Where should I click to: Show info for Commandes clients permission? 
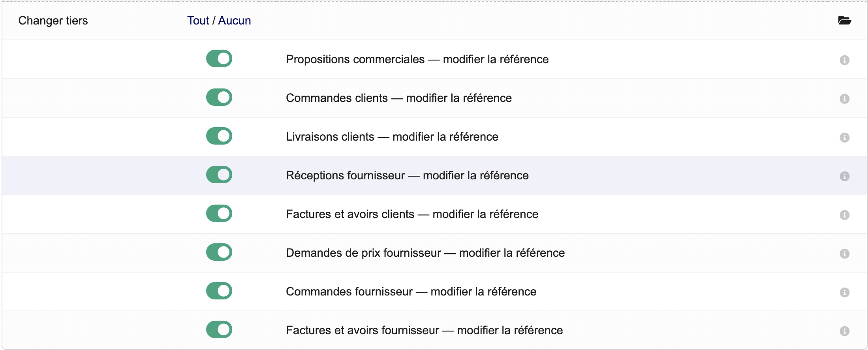point(845,99)
